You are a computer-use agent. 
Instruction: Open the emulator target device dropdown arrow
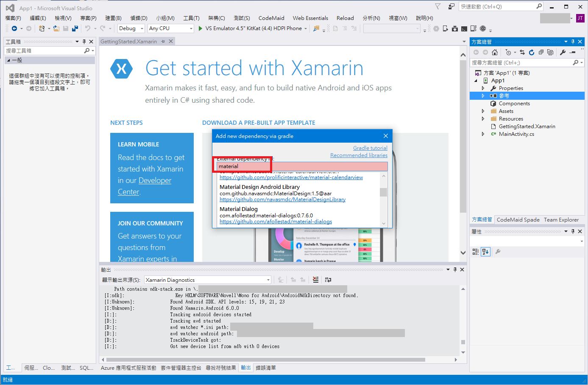point(306,28)
